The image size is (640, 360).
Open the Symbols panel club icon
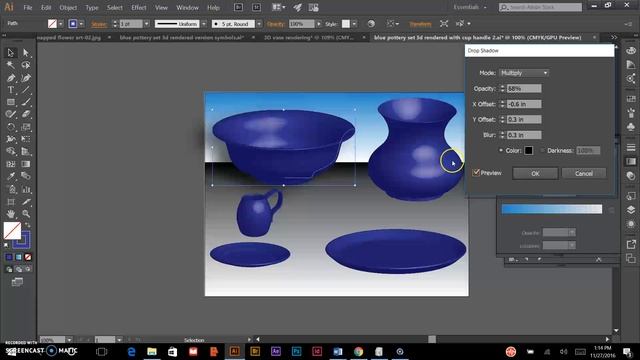point(631,127)
